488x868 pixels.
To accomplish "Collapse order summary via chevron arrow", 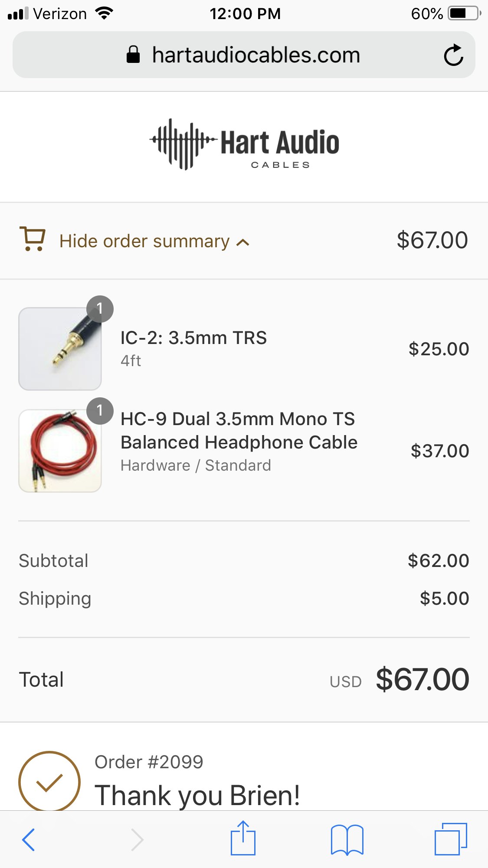I will tap(243, 242).
